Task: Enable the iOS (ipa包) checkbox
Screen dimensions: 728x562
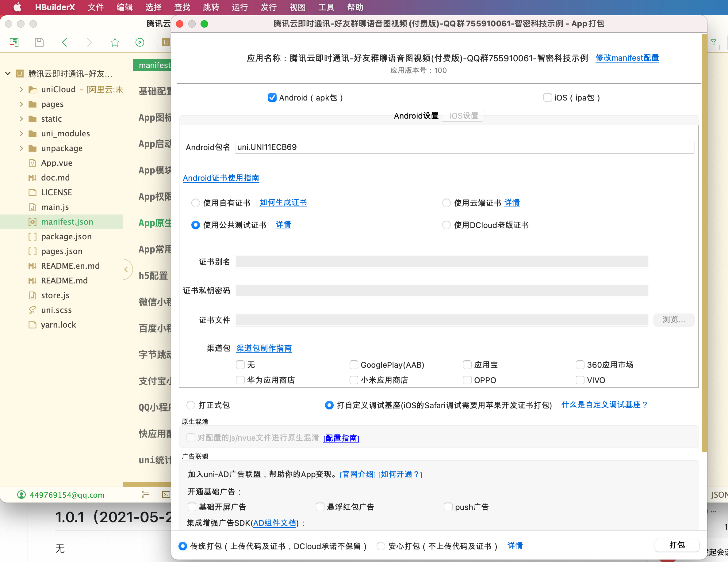Action: (547, 98)
